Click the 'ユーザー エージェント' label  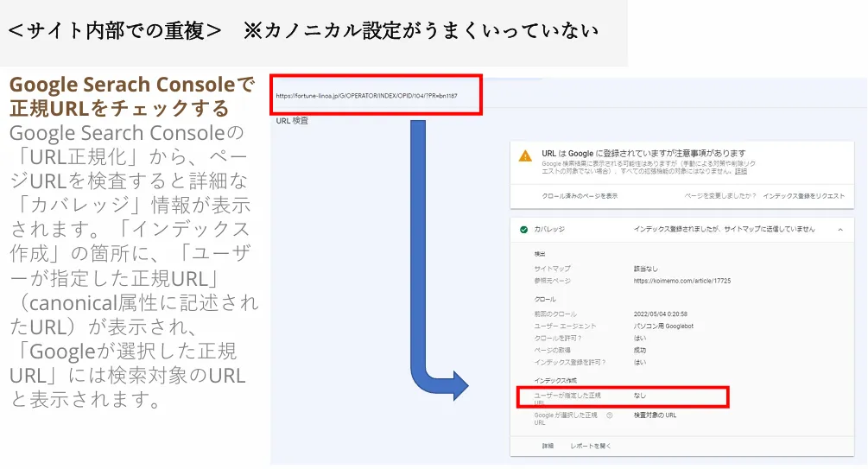pyautogui.click(x=565, y=326)
